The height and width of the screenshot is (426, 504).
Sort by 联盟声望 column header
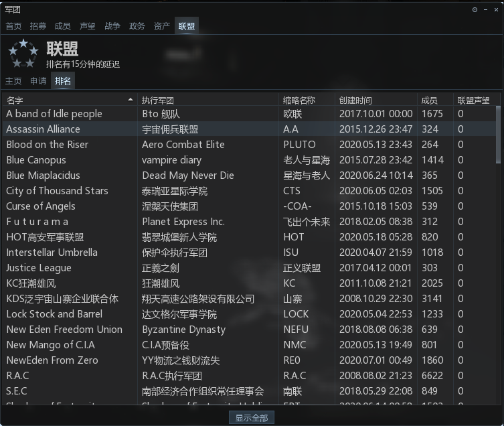click(473, 100)
